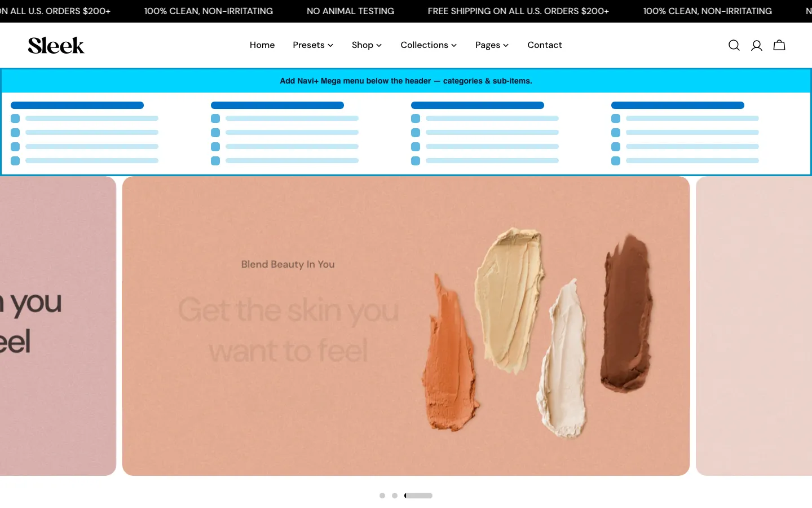The width and height of the screenshot is (812, 508).
Task: Click the Navi+ Mega menu banner text
Action: point(406,81)
